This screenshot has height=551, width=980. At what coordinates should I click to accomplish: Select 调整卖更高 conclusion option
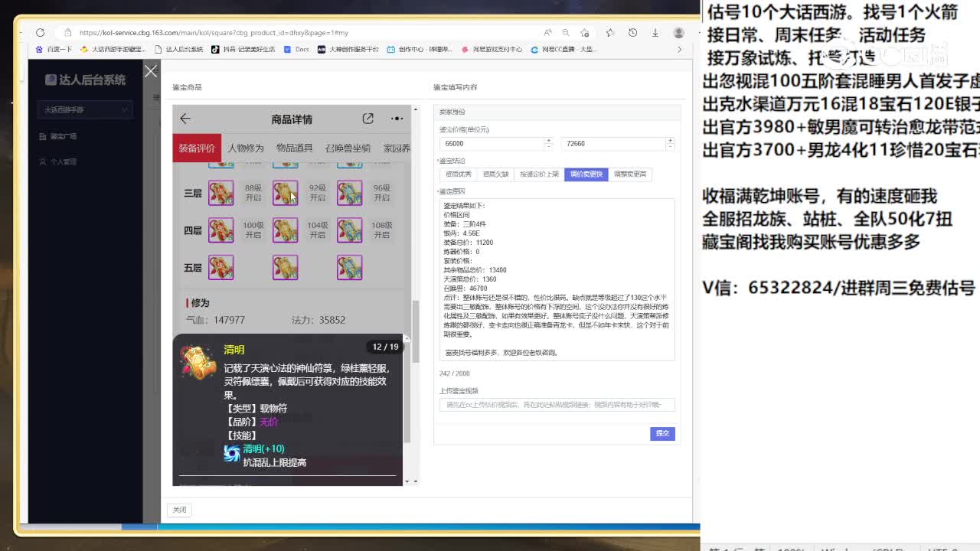[630, 174]
